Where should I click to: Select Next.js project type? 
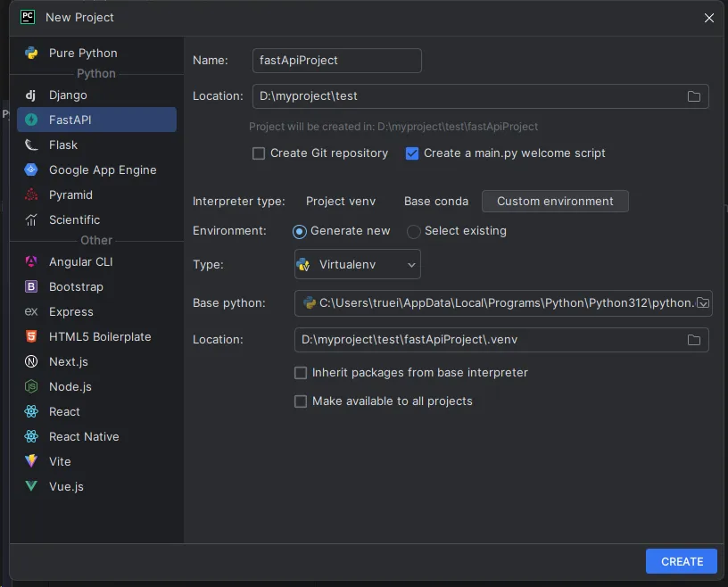coord(96,362)
